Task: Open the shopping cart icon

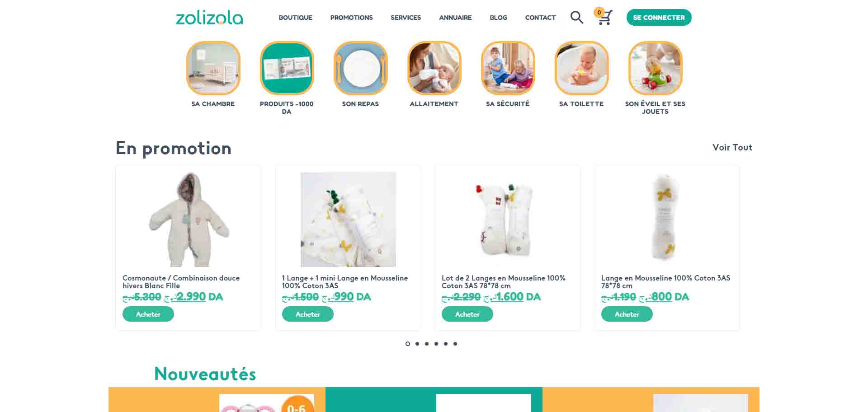Action: [x=604, y=17]
